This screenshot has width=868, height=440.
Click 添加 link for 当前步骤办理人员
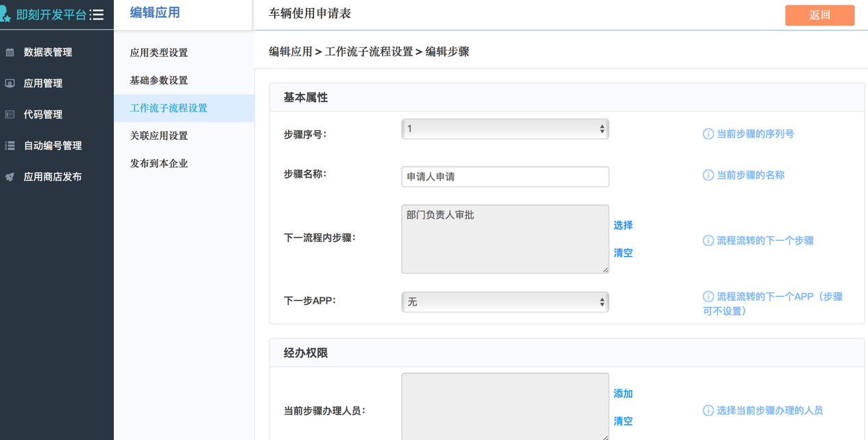point(623,393)
